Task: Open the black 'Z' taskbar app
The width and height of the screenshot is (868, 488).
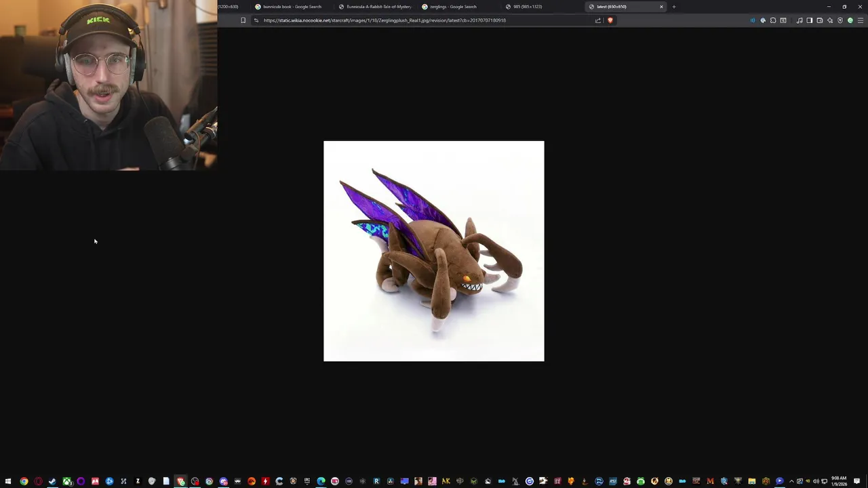Action: coord(138,481)
